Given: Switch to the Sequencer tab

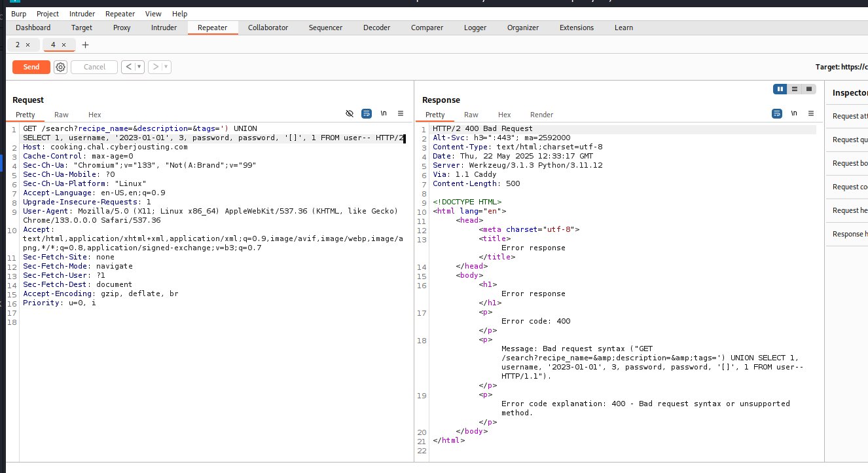Looking at the screenshot, I should pyautogui.click(x=325, y=28).
